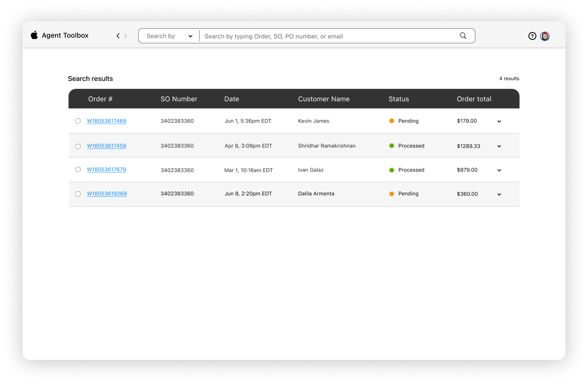Click the Order # column header

(100, 99)
